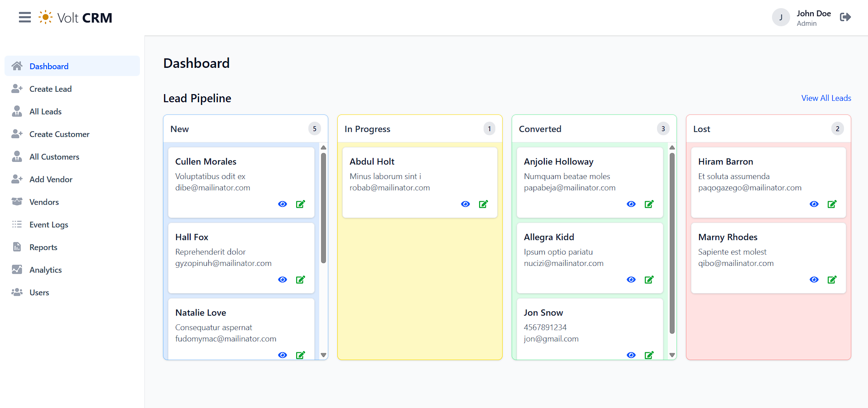Viewport: 868px width, 408px height.
Task: Open Event Logs from the sidebar
Action: pos(48,225)
